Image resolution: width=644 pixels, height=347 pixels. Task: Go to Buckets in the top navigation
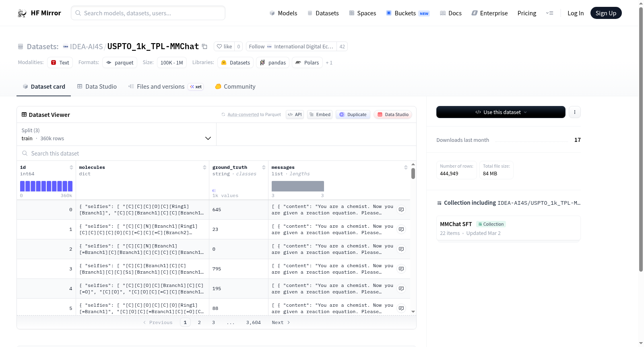[x=408, y=13]
